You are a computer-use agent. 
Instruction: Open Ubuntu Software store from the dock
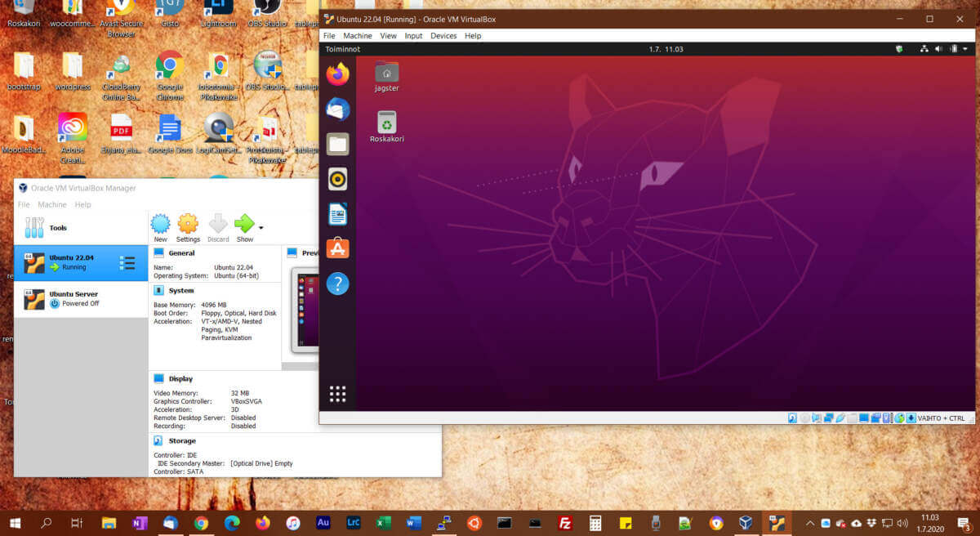[x=337, y=248]
